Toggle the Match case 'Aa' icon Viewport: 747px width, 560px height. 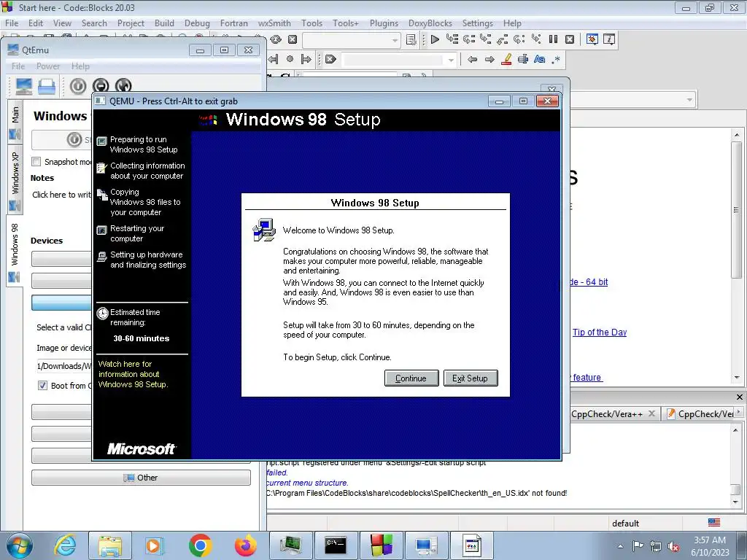coord(539,60)
